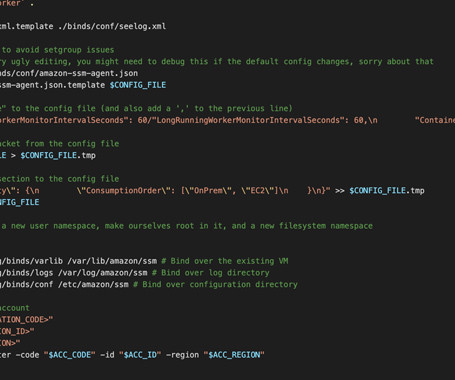Click the comment about setgroup issues

(57, 50)
